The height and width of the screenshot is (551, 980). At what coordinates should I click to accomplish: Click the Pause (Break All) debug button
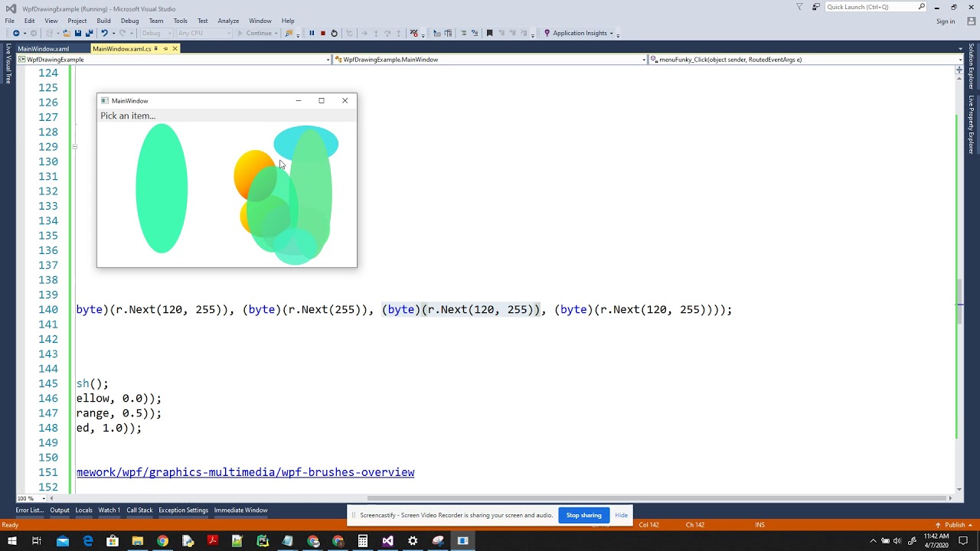click(312, 33)
